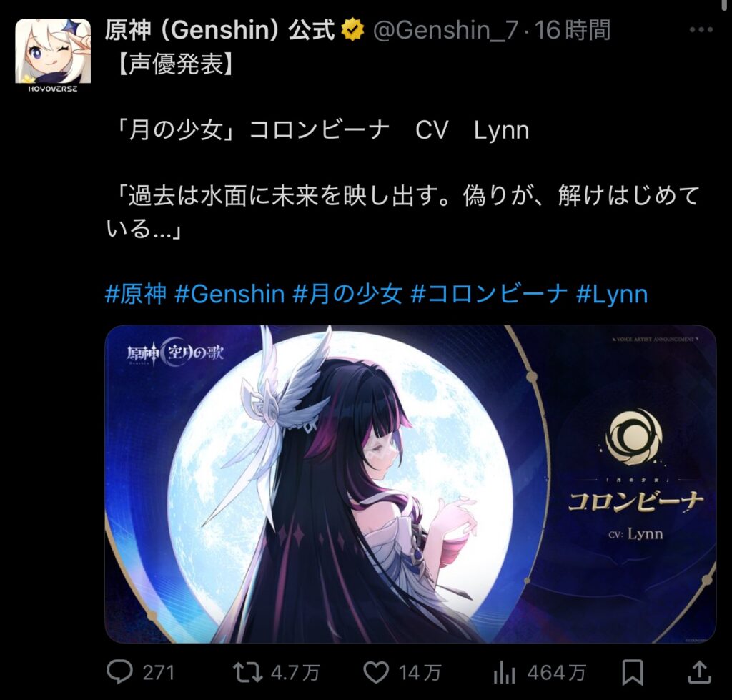Open the #Lynn hashtag
The image size is (732, 700).
coord(612,294)
